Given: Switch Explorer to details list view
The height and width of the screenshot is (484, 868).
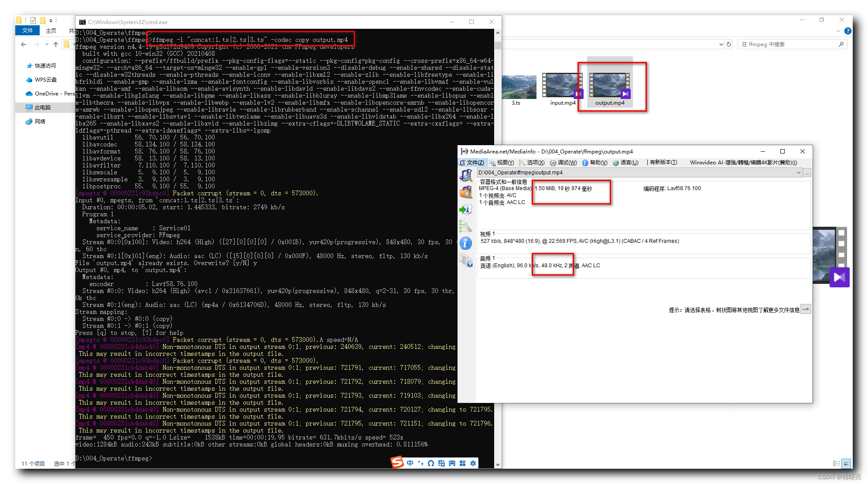Looking at the screenshot, I should point(836,464).
